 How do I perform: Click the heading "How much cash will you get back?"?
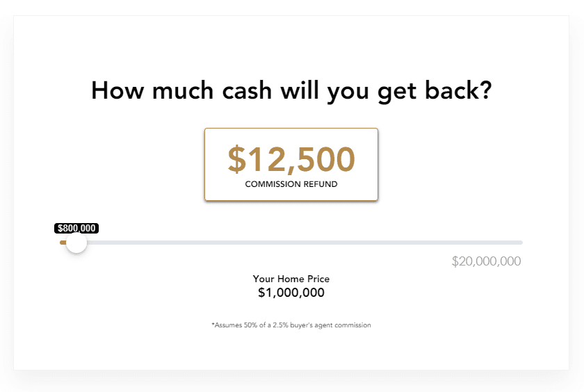pos(291,91)
